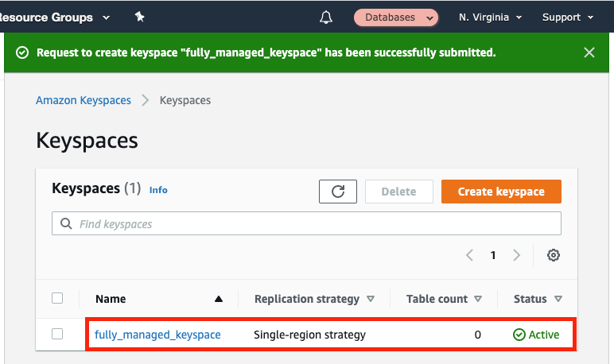Refresh the keyspaces list
614x364 pixels.
(338, 192)
